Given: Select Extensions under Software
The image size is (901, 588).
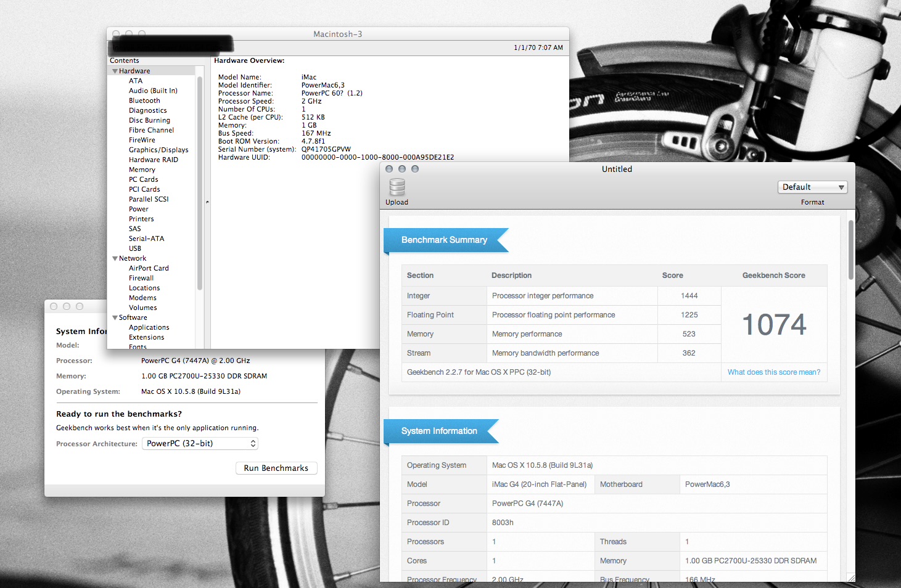Looking at the screenshot, I should pyautogui.click(x=146, y=337).
